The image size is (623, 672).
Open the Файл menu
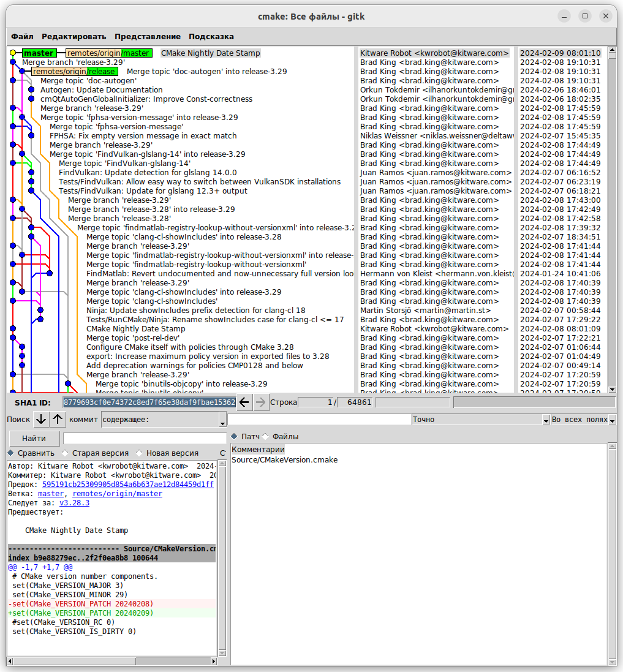pyautogui.click(x=22, y=37)
